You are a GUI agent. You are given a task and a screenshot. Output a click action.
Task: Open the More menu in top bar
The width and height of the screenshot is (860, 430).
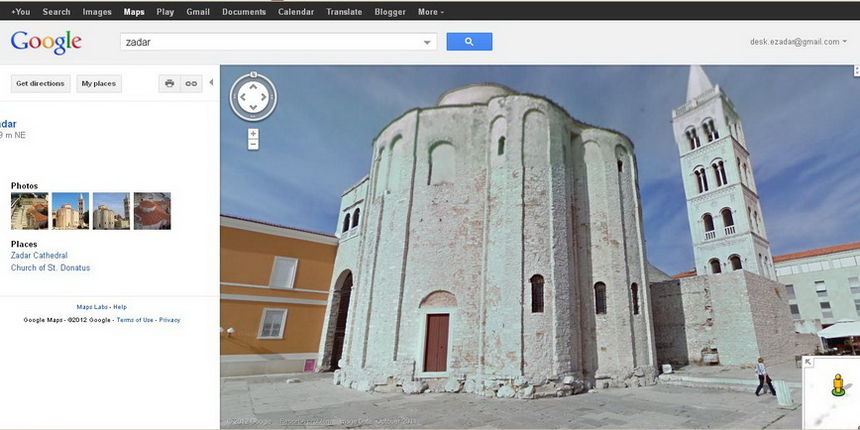[431, 12]
